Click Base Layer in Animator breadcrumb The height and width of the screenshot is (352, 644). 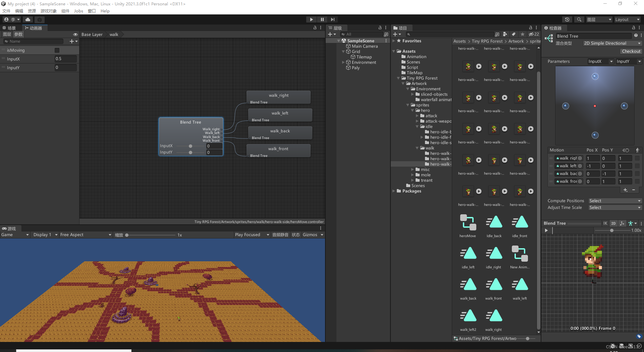[x=92, y=34]
